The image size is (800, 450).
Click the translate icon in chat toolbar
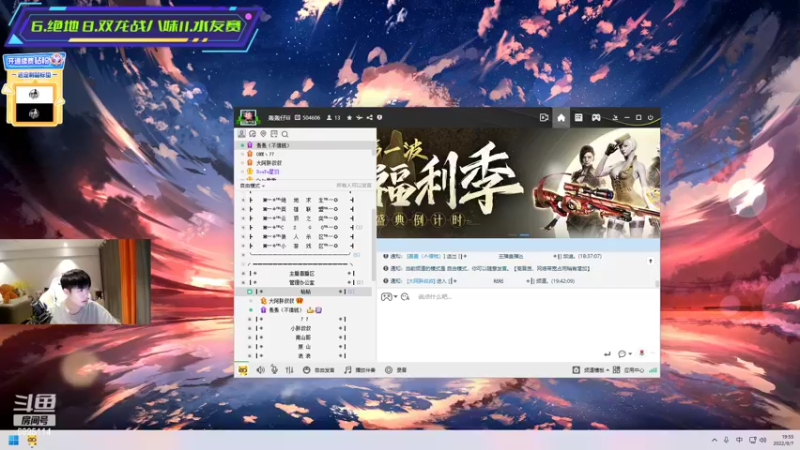point(405,297)
